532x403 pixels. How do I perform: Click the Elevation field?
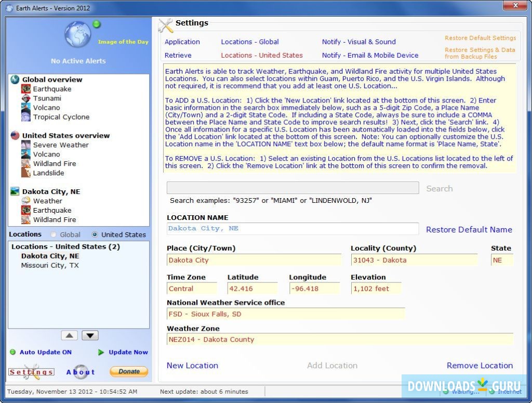pyautogui.click(x=376, y=289)
